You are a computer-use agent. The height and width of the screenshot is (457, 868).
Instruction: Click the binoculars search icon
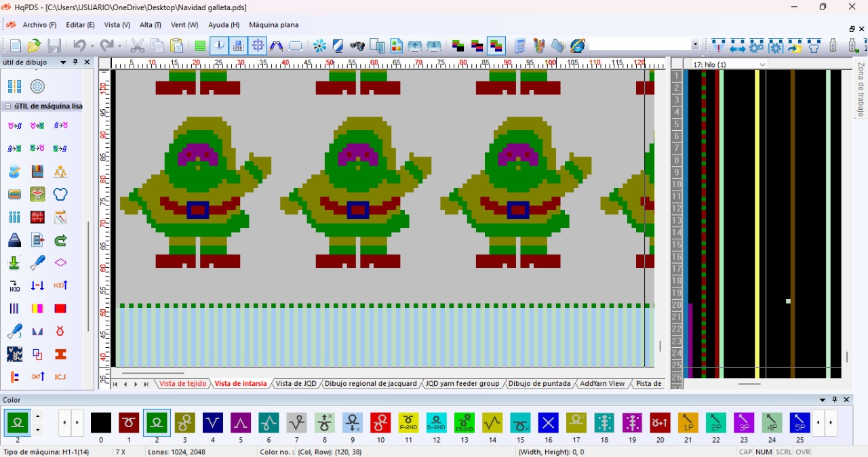pyautogui.click(x=357, y=46)
